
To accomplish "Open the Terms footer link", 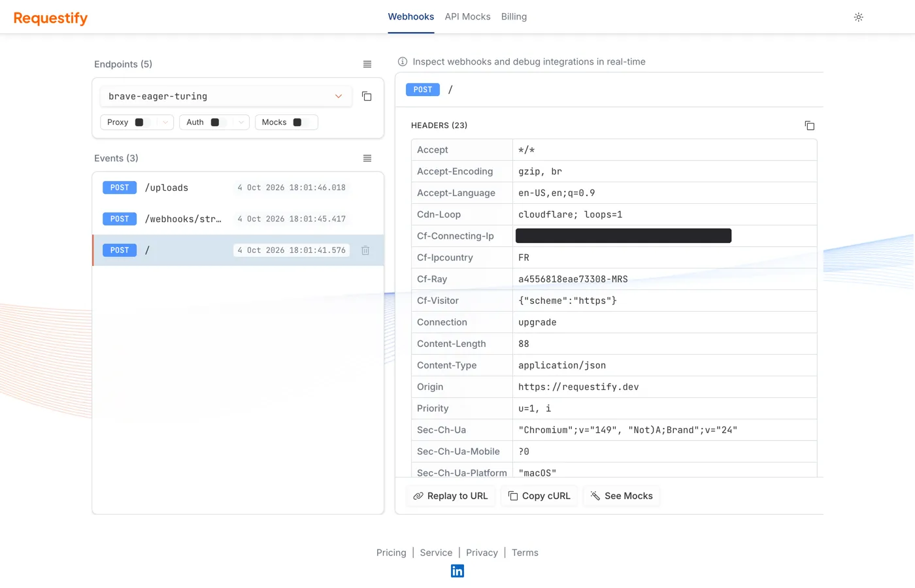I will tap(525, 553).
